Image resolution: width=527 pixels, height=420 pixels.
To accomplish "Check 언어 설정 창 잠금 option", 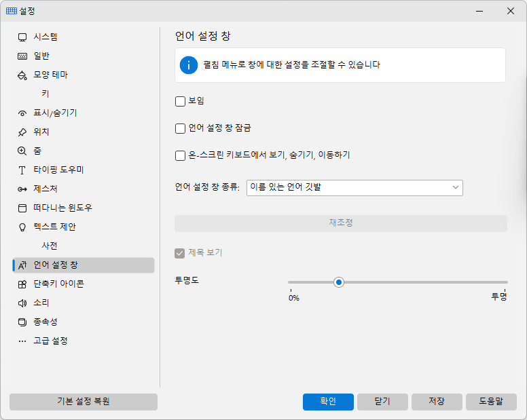I will 180,128.
